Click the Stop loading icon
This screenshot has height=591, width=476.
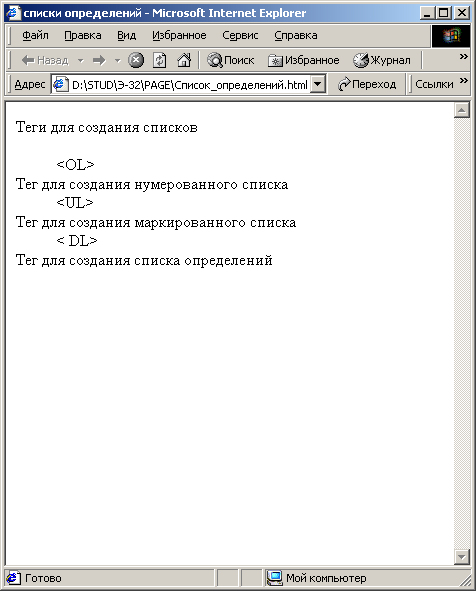pyautogui.click(x=136, y=60)
